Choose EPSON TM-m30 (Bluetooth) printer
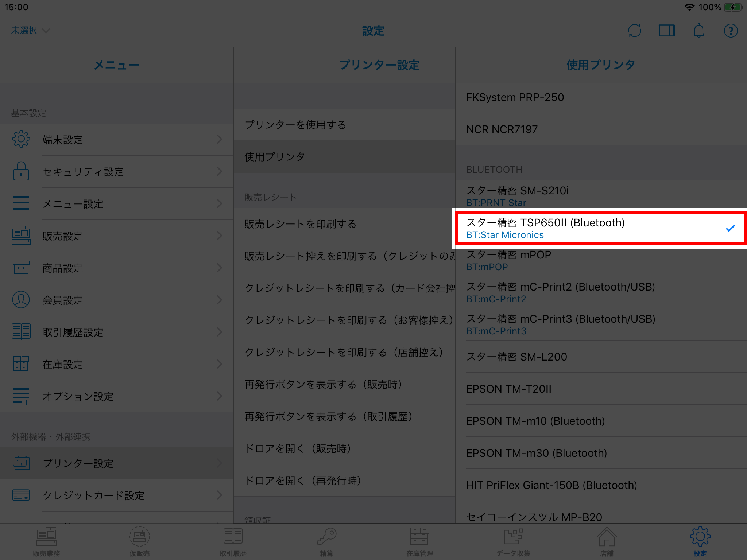This screenshot has height=560, width=747. 600,453
